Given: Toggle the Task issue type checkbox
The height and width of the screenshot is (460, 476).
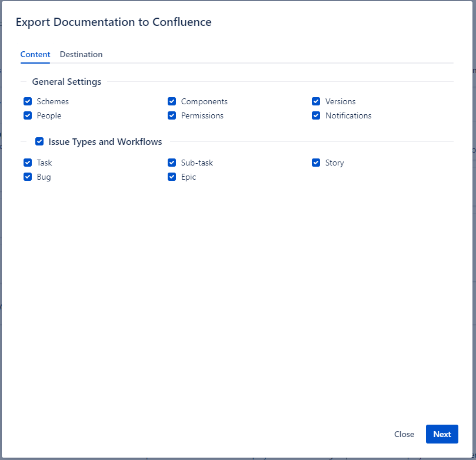Looking at the screenshot, I should (x=28, y=163).
